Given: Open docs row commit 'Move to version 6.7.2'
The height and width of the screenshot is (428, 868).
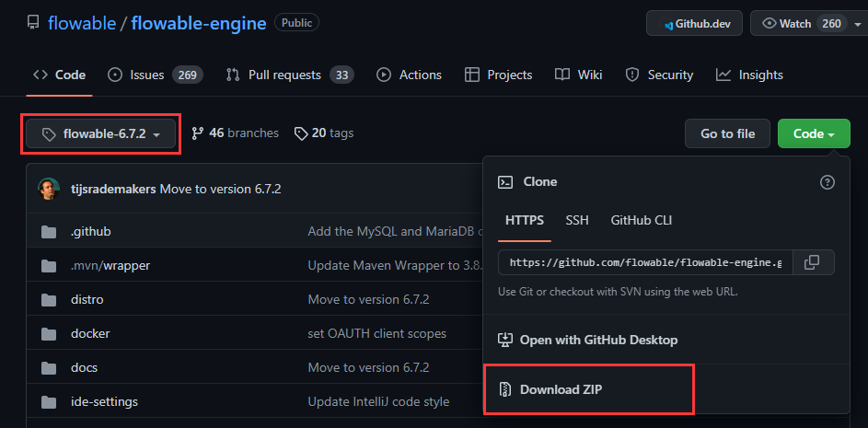Looking at the screenshot, I should 368,367.
